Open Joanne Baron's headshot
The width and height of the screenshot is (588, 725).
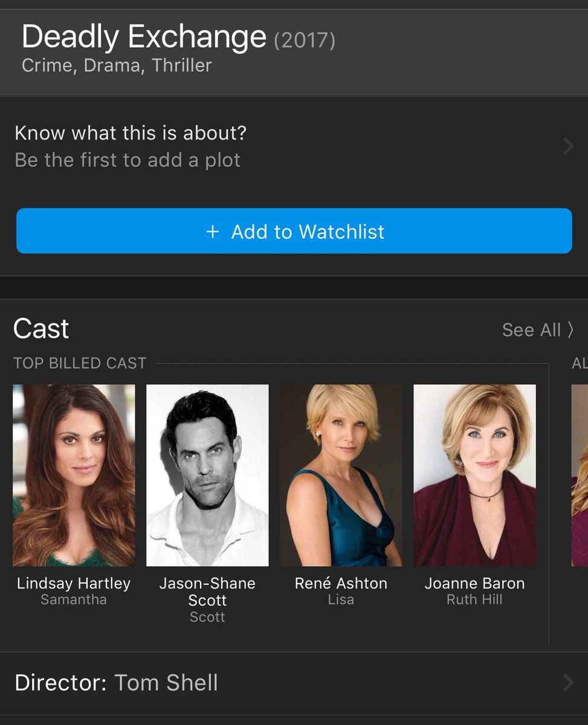474,475
